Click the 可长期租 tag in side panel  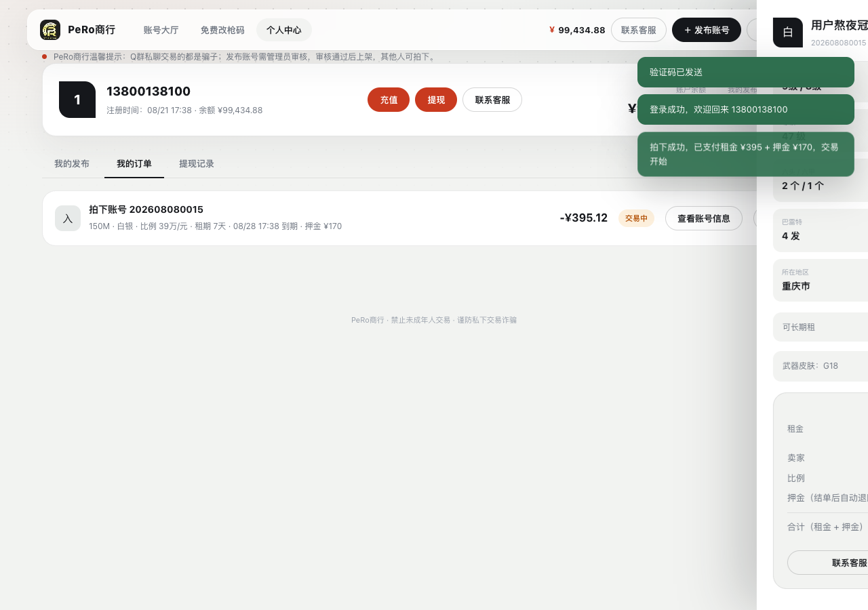pos(821,327)
